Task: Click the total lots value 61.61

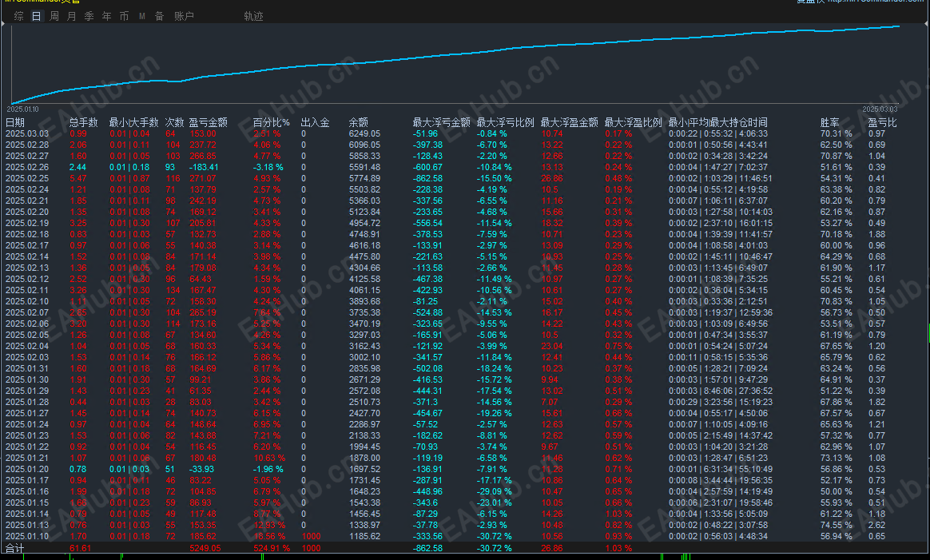Action: tap(80, 548)
